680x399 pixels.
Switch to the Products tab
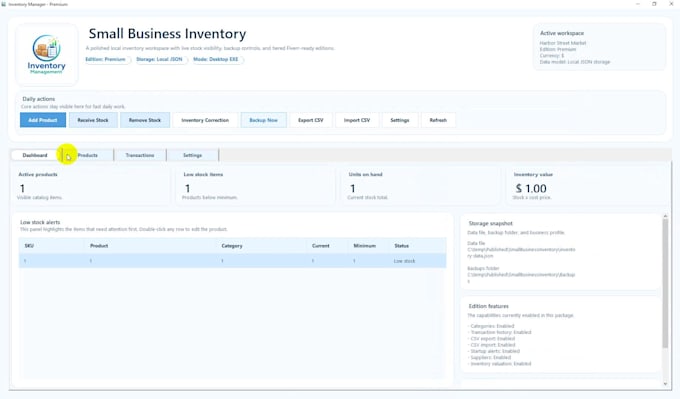(88, 155)
